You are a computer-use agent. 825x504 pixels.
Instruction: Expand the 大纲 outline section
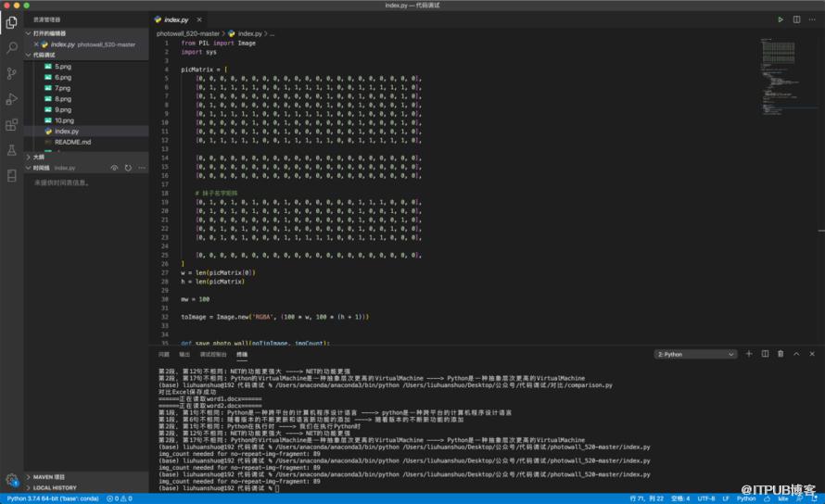point(86,157)
